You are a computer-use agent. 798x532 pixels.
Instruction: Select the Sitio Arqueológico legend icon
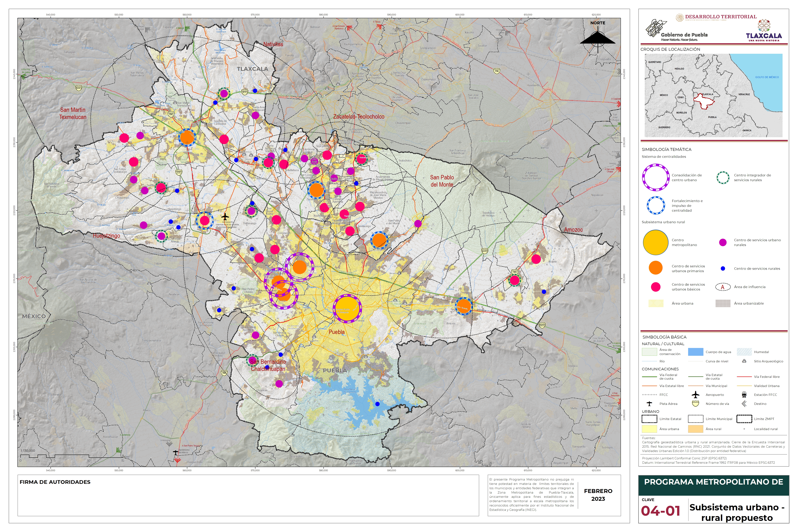pos(744,361)
